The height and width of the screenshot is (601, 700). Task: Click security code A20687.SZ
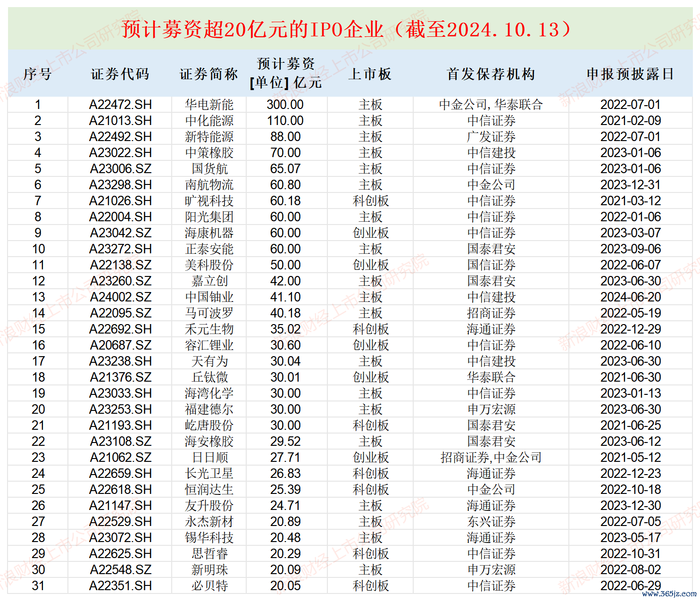120,345
